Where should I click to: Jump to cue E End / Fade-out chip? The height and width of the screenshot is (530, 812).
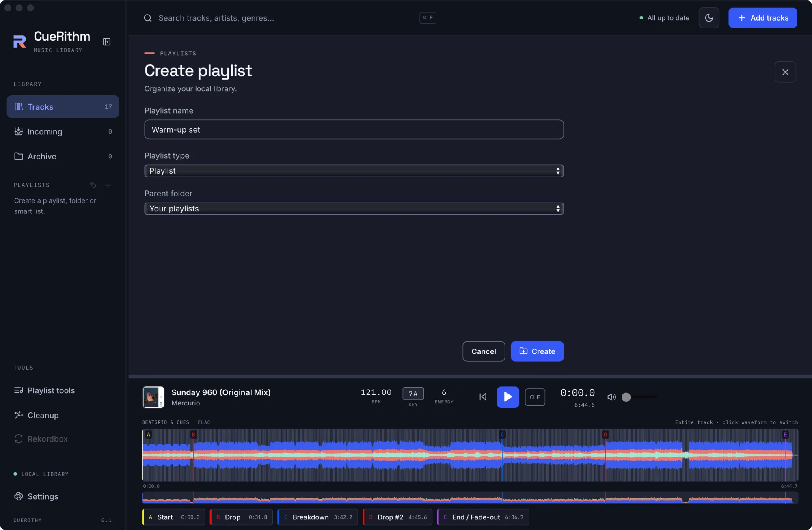tap(483, 517)
